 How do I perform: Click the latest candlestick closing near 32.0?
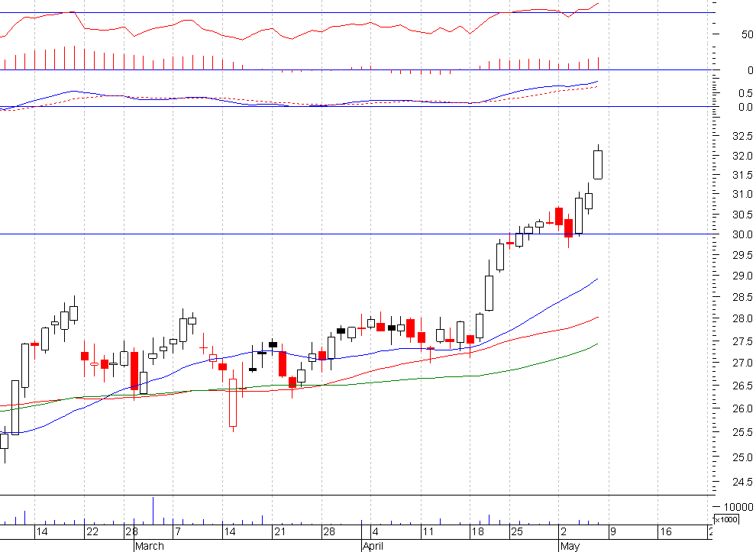coord(598,165)
